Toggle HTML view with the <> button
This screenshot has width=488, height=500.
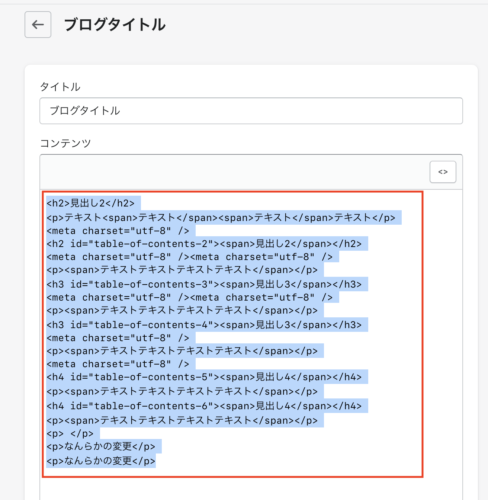pyautogui.click(x=443, y=172)
